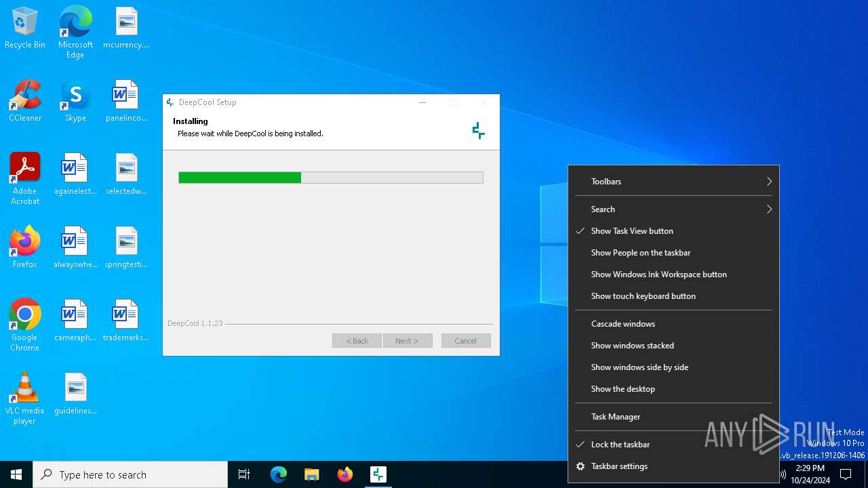Image resolution: width=868 pixels, height=488 pixels.
Task: Enable Show touch keyboard button
Action: click(673, 296)
